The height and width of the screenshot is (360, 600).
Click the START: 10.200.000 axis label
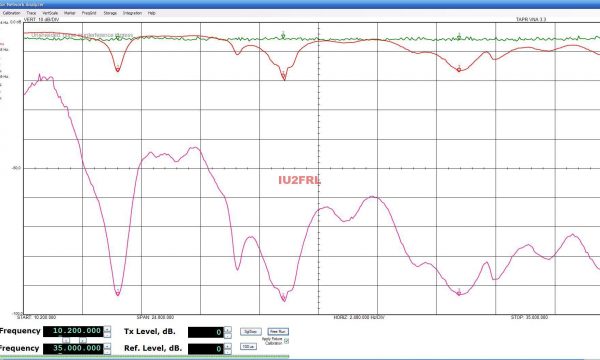pos(37,317)
